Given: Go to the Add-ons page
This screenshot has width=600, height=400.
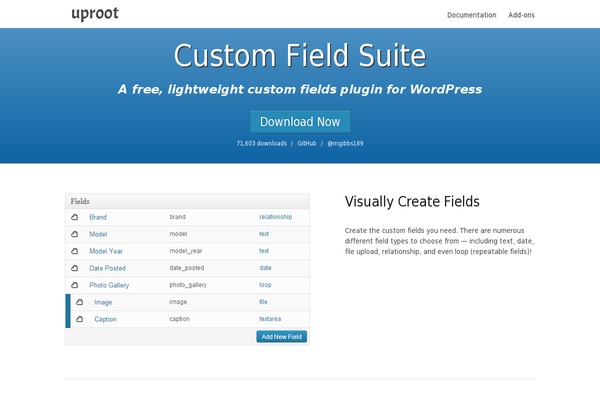Looking at the screenshot, I should [x=521, y=15].
